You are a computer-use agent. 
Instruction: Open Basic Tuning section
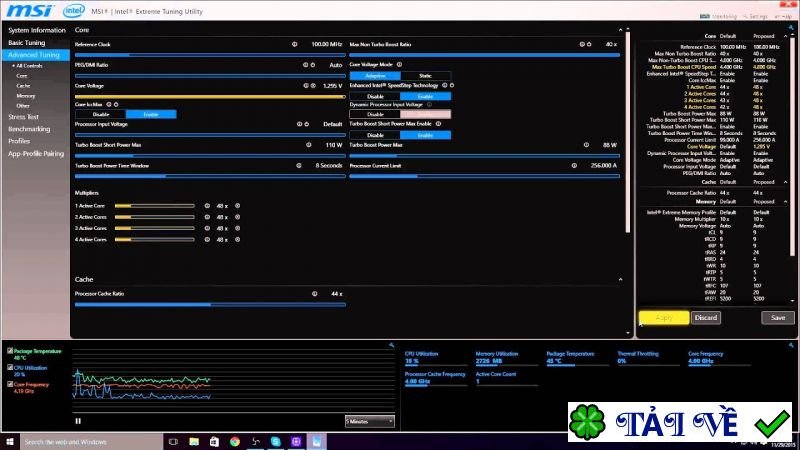point(27,43)
